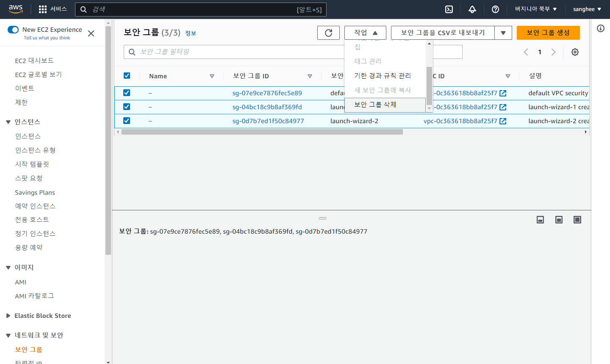Viewport: 610px width, 364px height.
Task: Open the 서비스 services grid menu
Action: click(53, 9)
